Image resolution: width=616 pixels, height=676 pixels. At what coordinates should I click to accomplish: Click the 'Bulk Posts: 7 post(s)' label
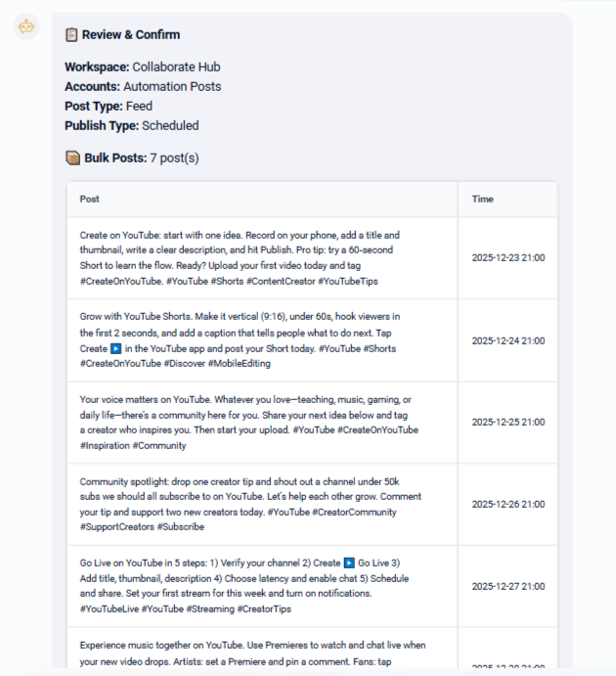(141, 158)
